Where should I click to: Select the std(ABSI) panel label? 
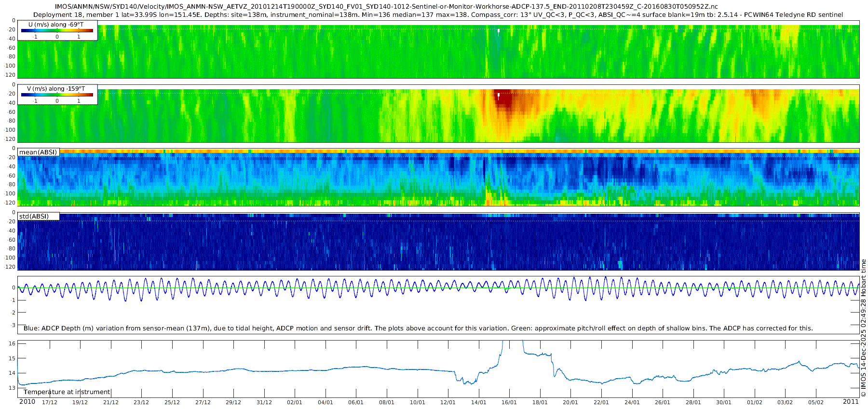[x=39, y=216]
